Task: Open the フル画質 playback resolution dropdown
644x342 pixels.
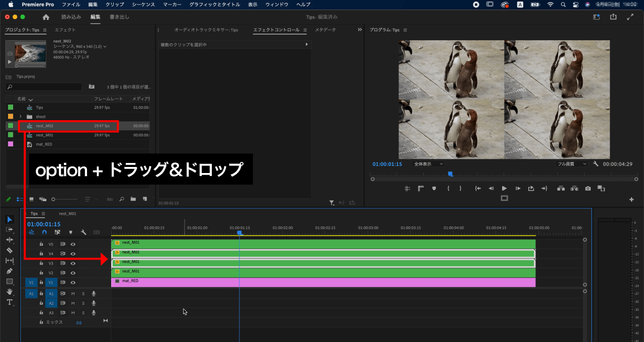Action: 572,164
